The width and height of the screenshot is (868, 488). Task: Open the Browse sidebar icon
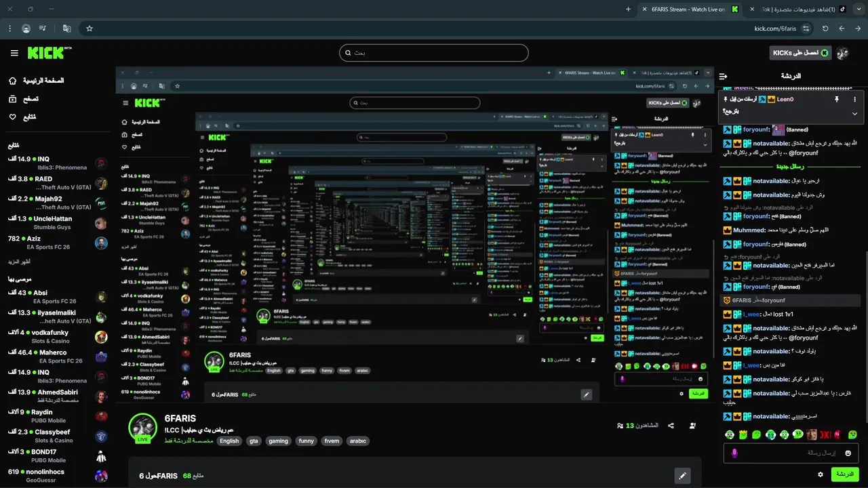13,99
